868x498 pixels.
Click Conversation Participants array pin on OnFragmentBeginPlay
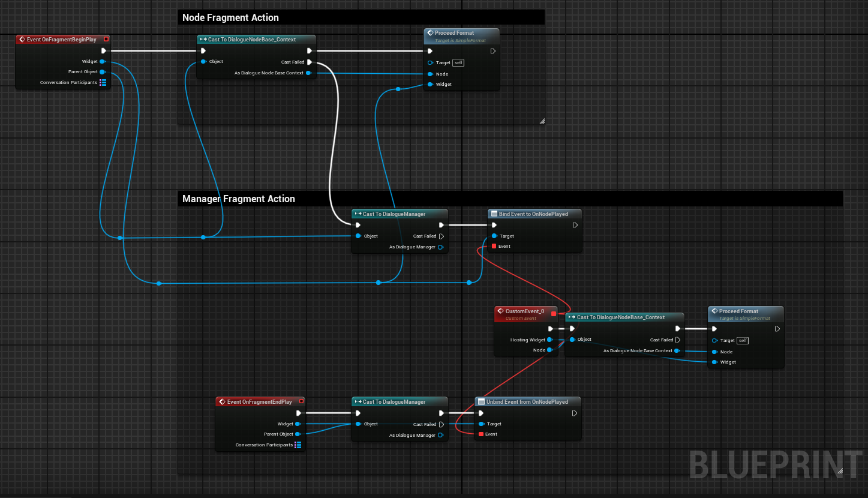(x=103, y=83)
